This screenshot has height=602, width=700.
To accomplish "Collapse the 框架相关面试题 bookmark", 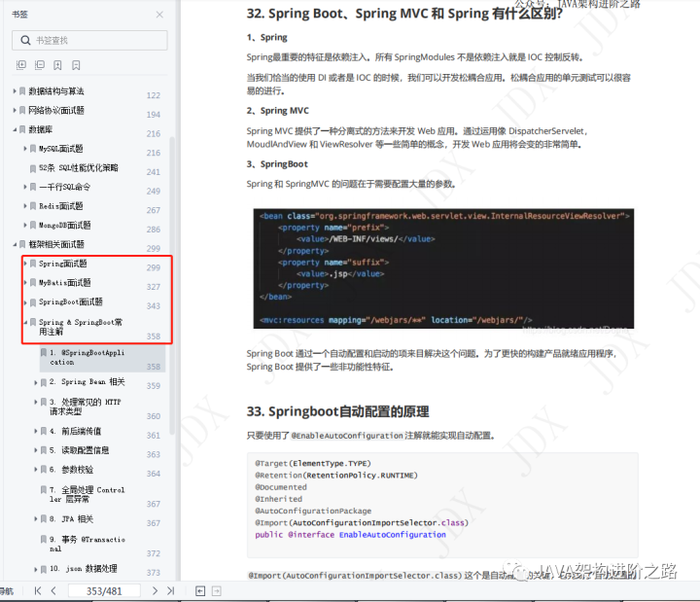I will pyautogui.click(x=15, y=244).
